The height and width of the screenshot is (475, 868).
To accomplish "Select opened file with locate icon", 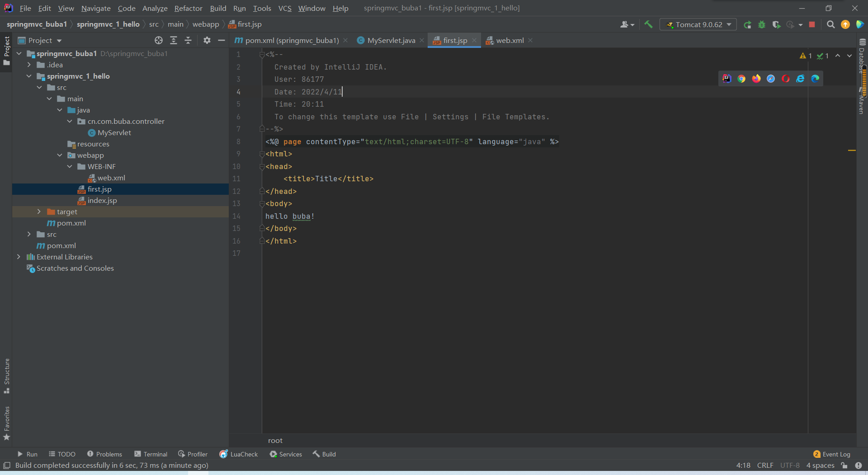I will pos(158,40).
